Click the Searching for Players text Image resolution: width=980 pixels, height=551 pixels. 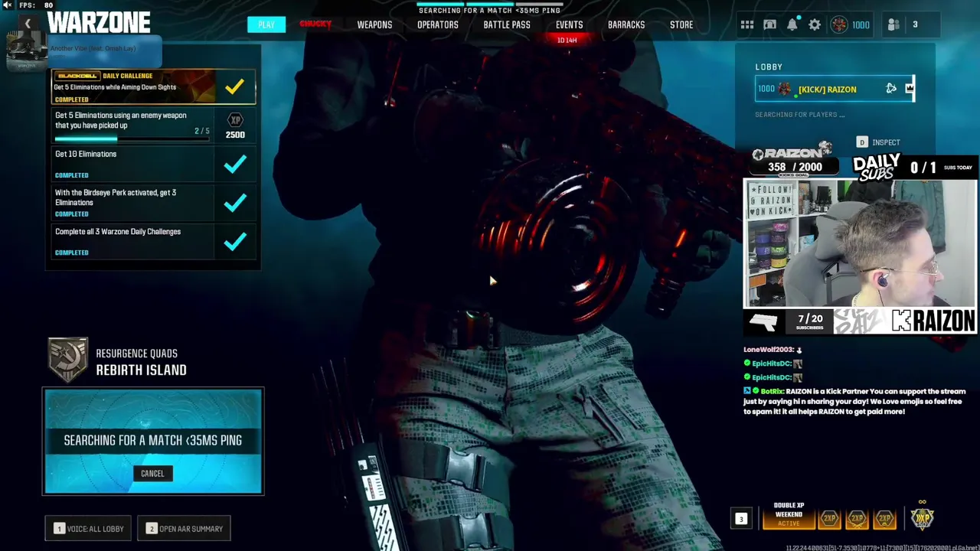(800, 115)
